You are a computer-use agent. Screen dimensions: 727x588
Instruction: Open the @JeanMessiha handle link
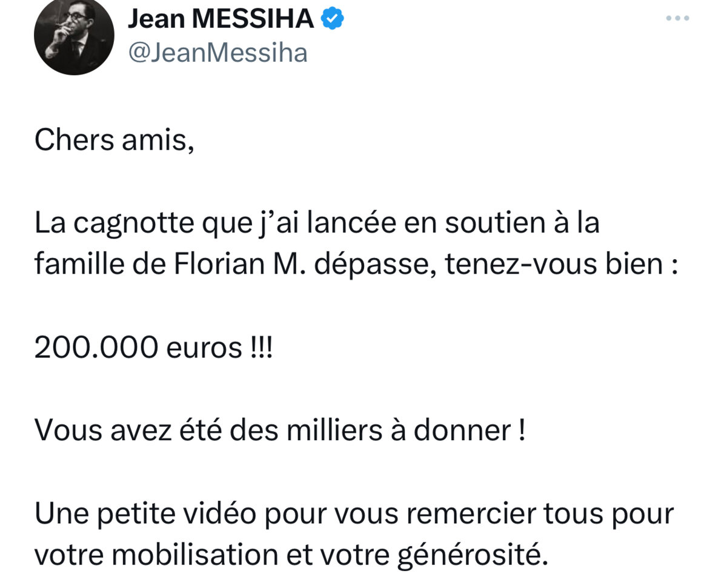217,53
